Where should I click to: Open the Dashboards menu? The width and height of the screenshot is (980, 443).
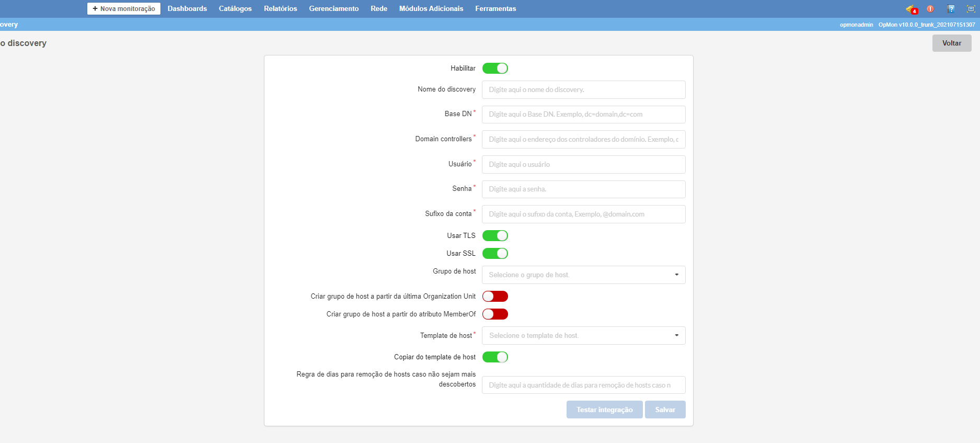(187, 9)
